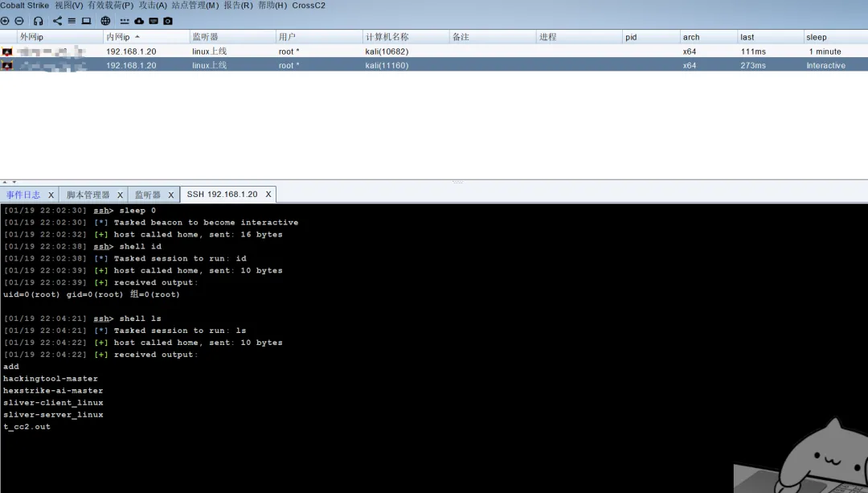Click the connect to team server plus icon
The height and width of the screenshot is (493, 868).
5,21
